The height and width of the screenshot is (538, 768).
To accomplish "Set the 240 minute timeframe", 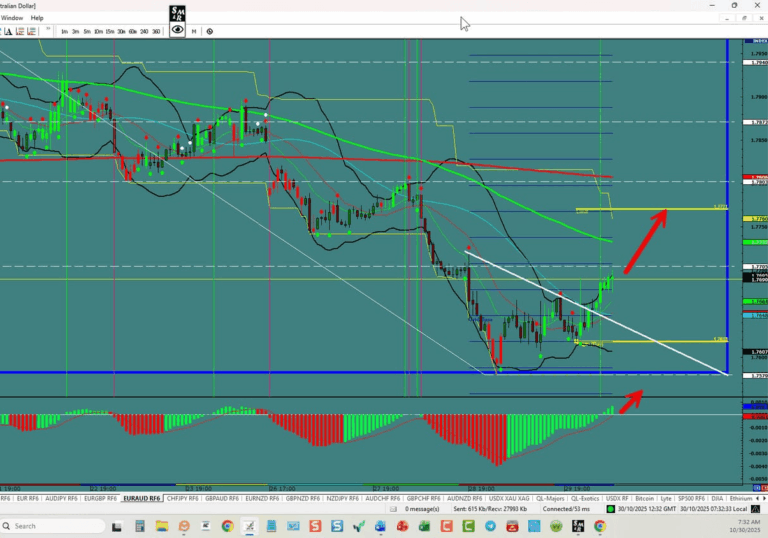I will click(x=144, y=31).
